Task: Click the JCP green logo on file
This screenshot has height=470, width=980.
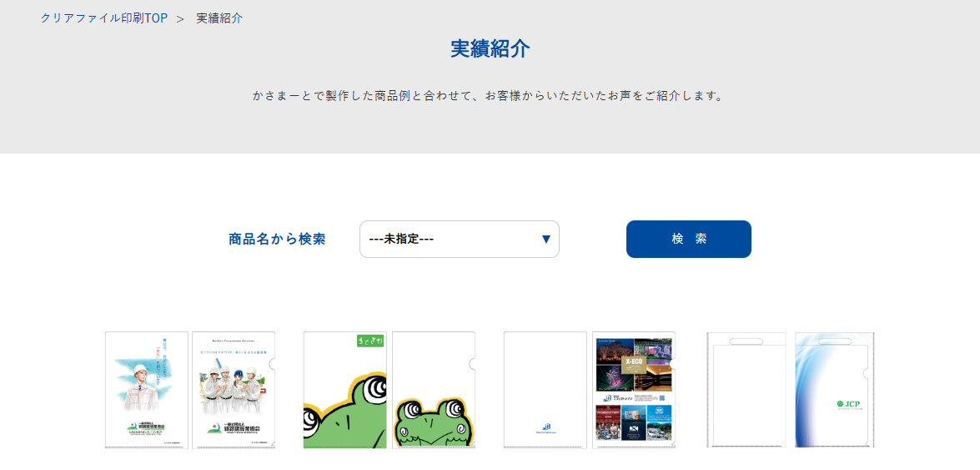Action: pyautogui.click(x=848, y=405)
